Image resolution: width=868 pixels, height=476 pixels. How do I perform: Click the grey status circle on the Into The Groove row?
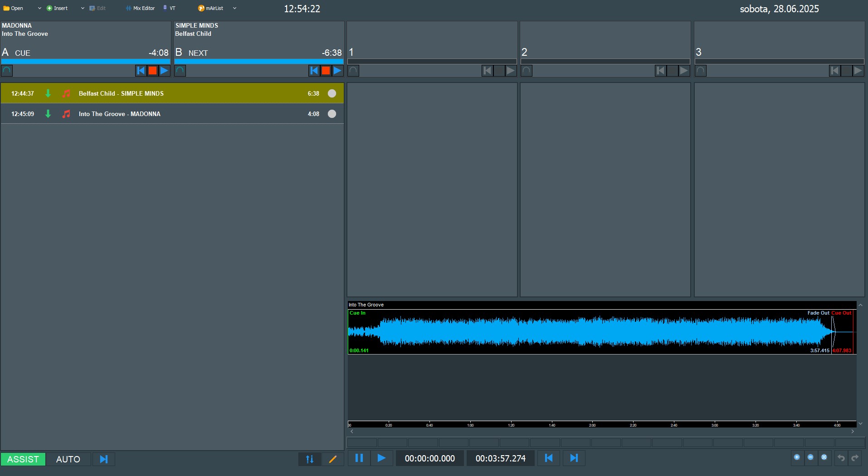click(332, 114)
